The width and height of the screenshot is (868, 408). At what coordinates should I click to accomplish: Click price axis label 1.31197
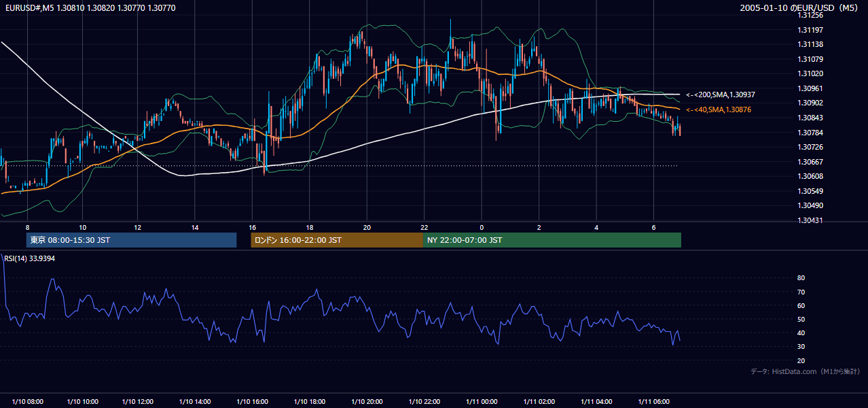pos(810,30)
